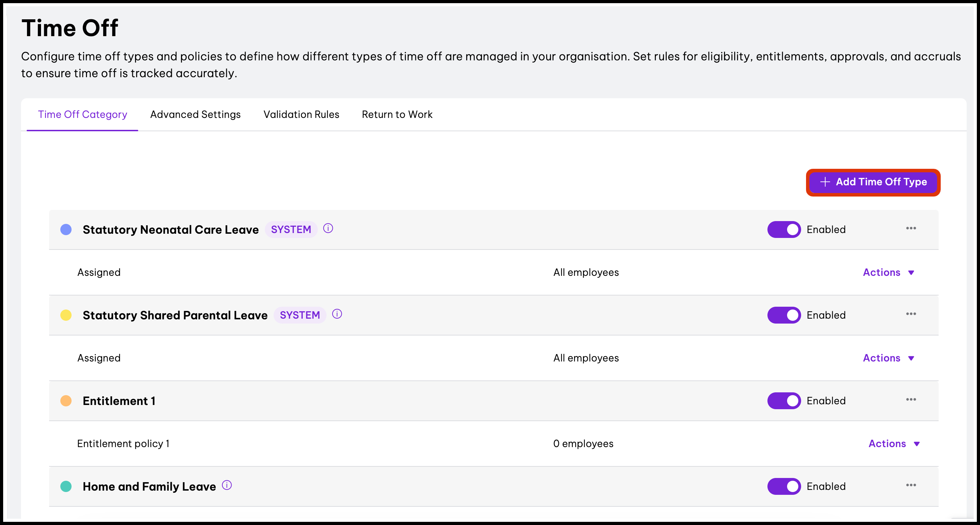Click the SYSTEM badge on Shared Parental Leave
The height and width of the screenshot is (525, 980).
coord(300,315)
